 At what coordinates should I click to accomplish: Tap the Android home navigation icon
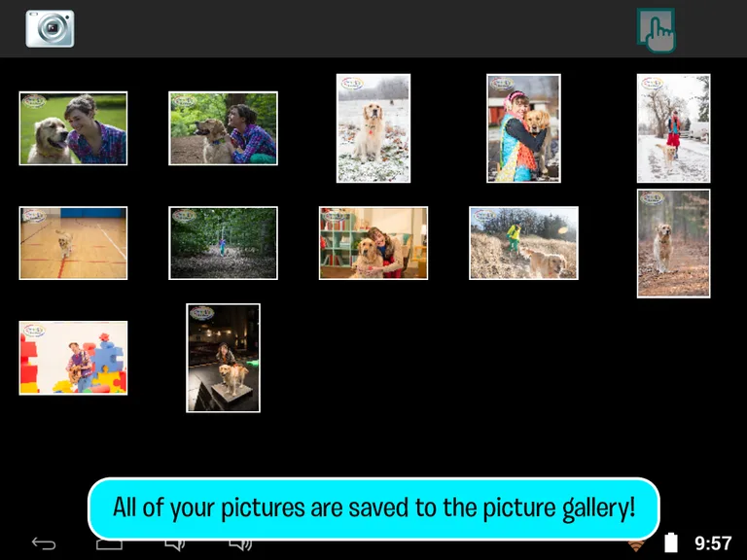click(x=110, y=544)
